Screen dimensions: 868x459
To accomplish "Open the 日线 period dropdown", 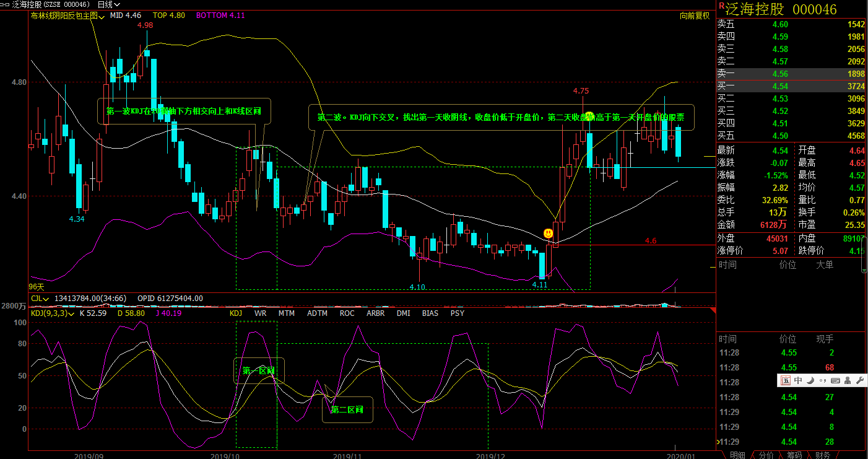I will click(108, 4).
